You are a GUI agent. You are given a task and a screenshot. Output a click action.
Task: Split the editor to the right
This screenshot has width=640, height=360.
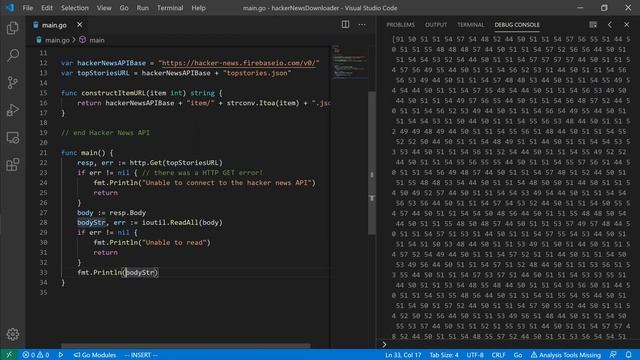point(345,24)
